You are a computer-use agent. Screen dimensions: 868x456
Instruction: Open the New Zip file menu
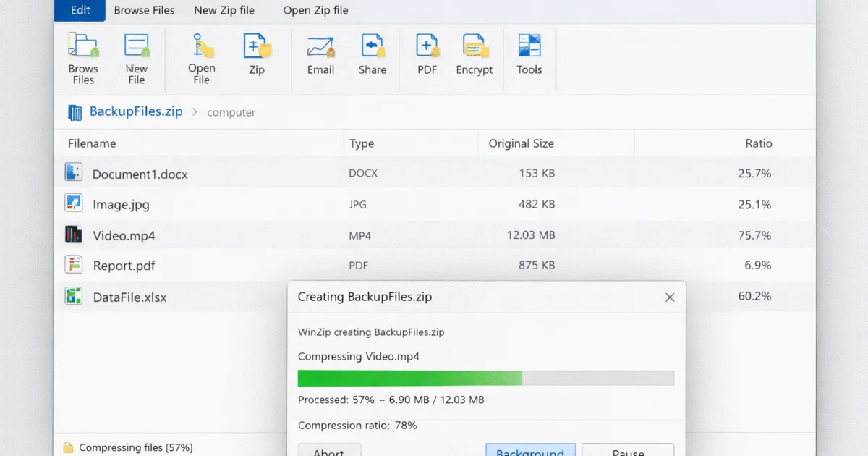pos(224,10)
